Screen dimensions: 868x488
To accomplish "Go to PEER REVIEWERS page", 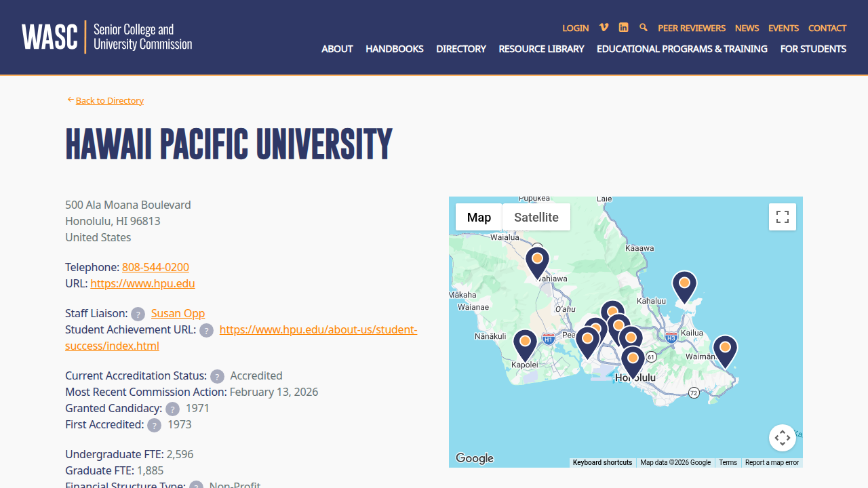I will pyautogui.click(x=692, y=28).
